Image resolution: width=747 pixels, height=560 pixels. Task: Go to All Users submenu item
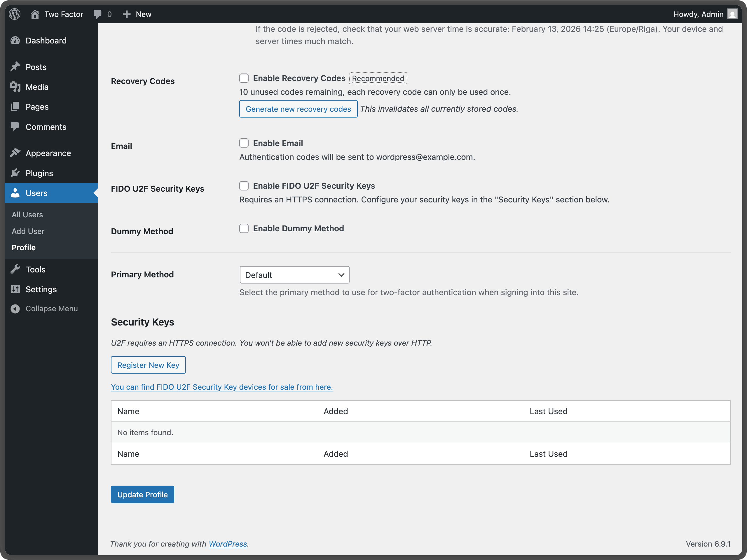click(x=27, y=215)
